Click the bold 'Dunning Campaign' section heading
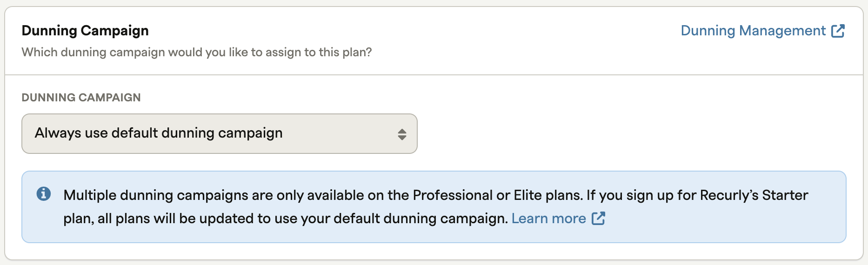868x265 pixels. (x=85, y=31)
